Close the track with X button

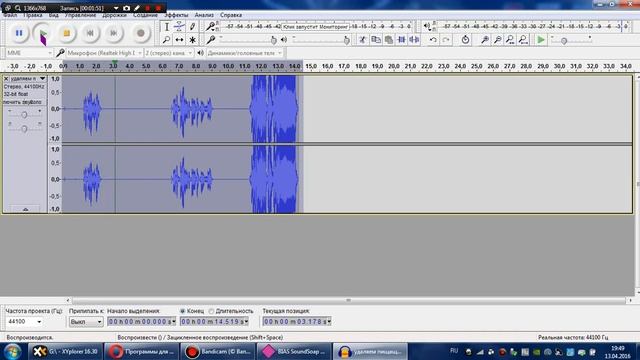point(6,78)
